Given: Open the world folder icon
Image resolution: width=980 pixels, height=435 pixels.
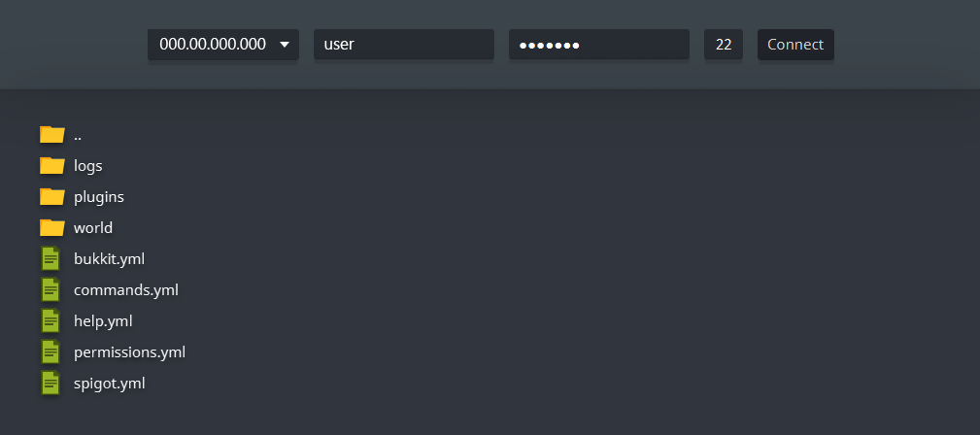Looking at the screenshot, I should [51, 227].
